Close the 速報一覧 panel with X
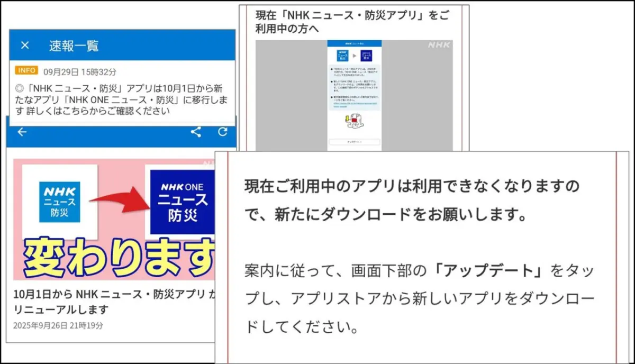The image size is (635, 364). 24,45
